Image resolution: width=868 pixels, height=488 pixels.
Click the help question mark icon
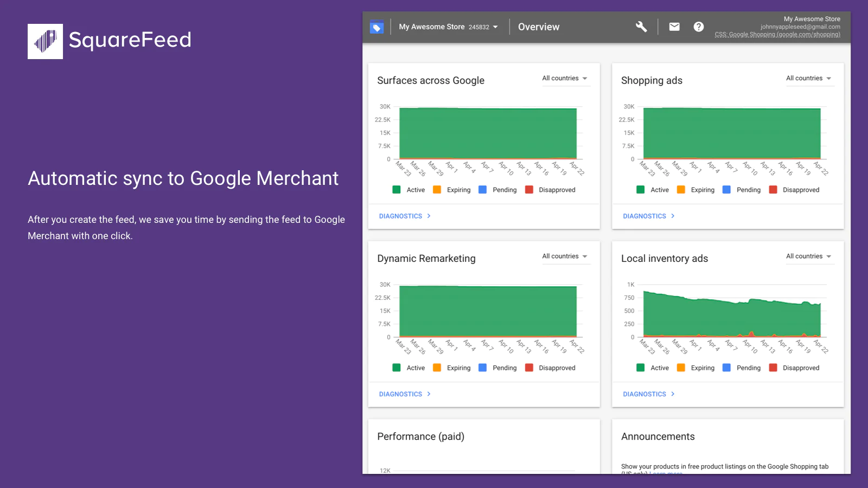(698, 26)
